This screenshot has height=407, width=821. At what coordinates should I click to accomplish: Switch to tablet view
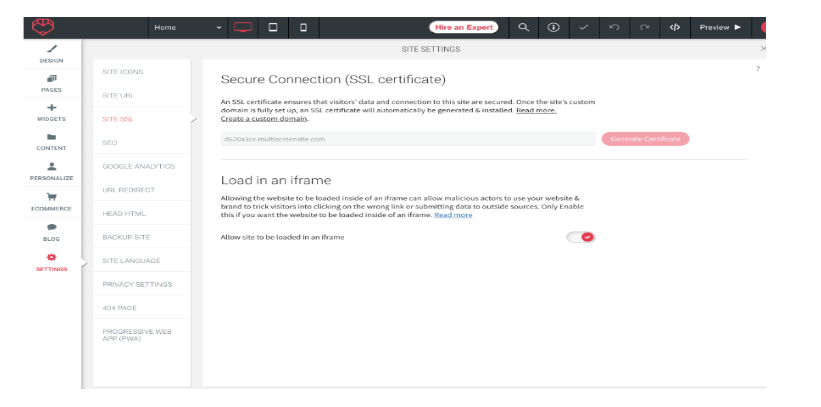[x=273, y=27]
